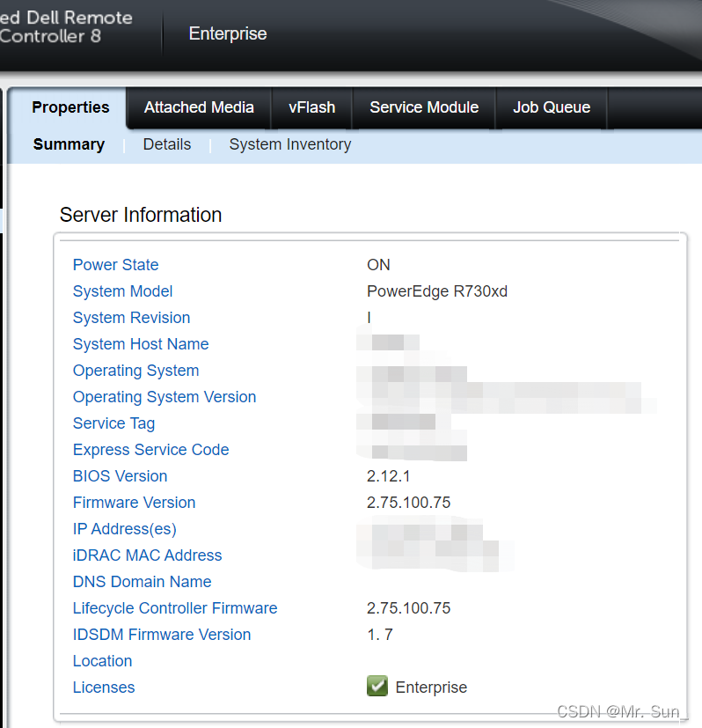
Task: Click the System Model link
Action: pos(122,291)
